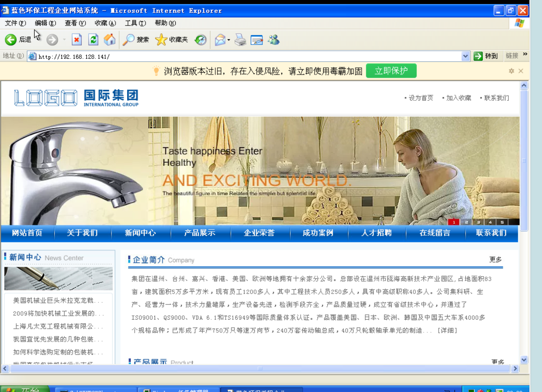Print the page with printer icon
542x392 pixels.
click(x=240, y=40)
